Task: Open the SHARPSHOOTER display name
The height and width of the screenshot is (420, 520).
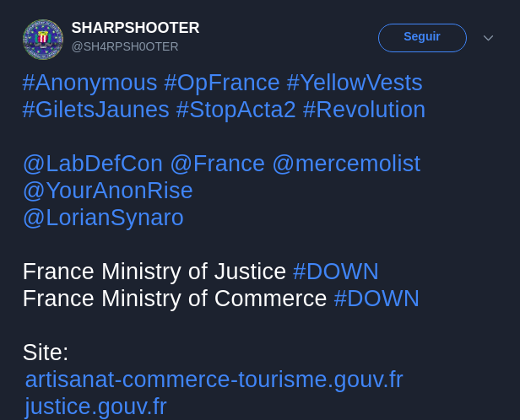Action: (135, 28)
